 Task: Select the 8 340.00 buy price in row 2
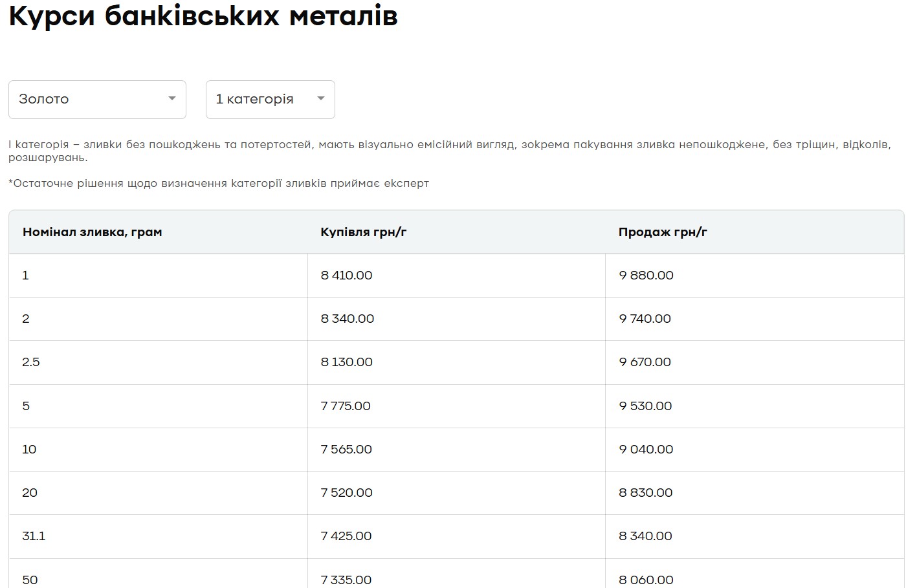coord(456,319)
